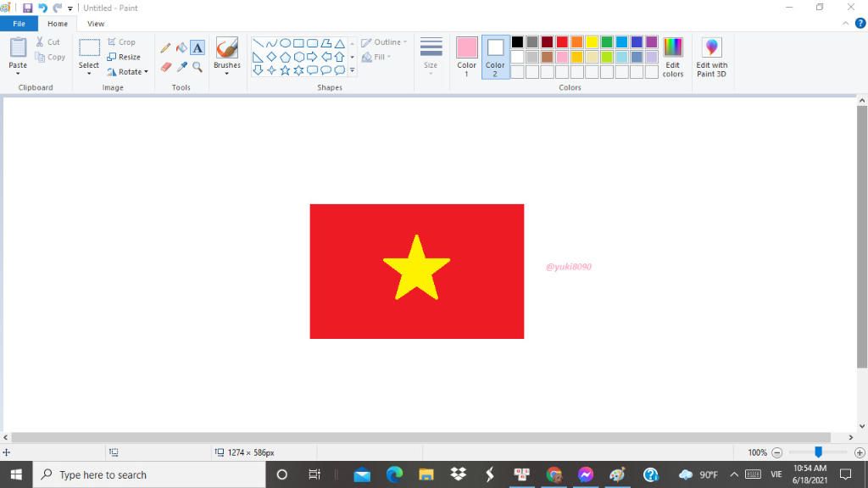Viewport: 868px width, 488px height.
Task: Switch to the View tab
Action: [96, 24]
